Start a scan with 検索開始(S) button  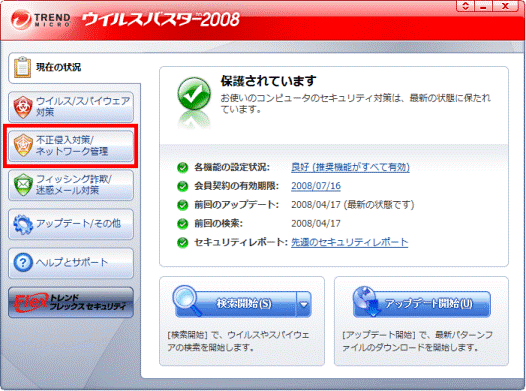coord(244,304)
